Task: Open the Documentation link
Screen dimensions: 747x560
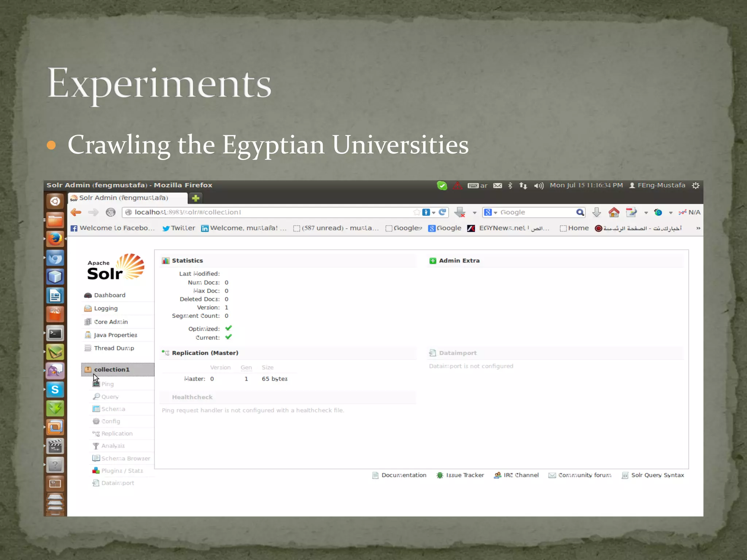Action: (x=399, y=475)
